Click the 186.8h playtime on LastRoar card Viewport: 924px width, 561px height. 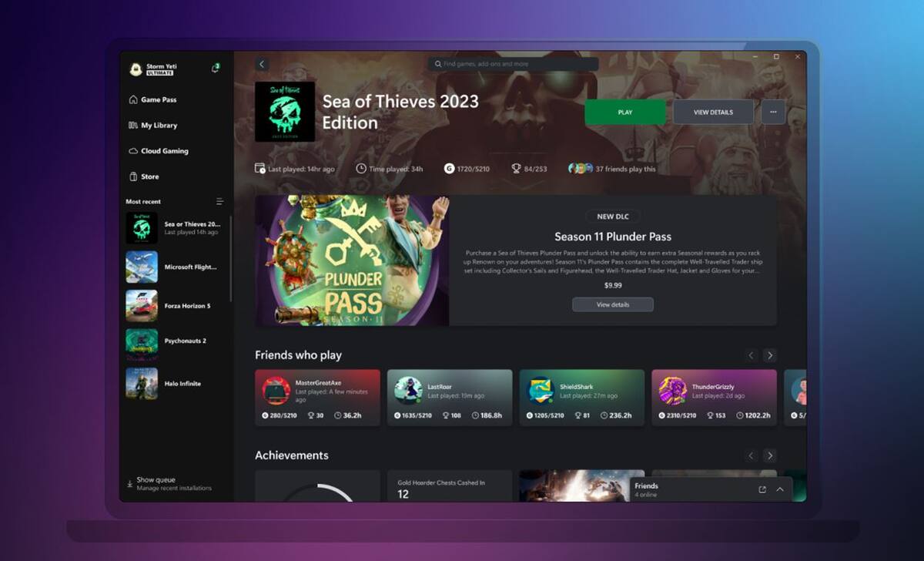[490, 415]
